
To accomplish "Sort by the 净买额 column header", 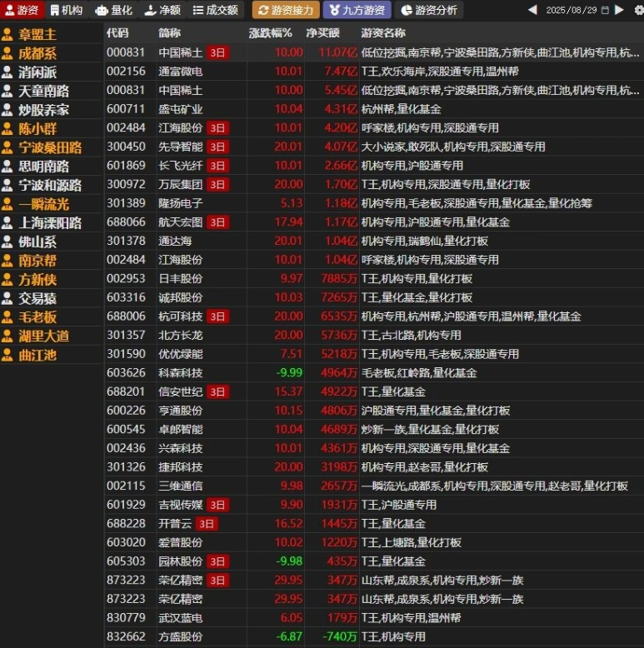I will pyautogui.click(x=322, y=32).
